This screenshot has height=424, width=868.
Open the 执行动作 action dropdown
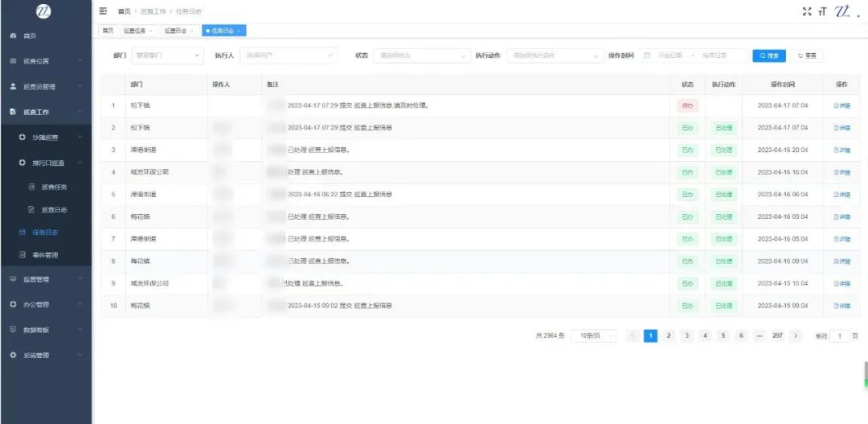[x=555, y=56]
